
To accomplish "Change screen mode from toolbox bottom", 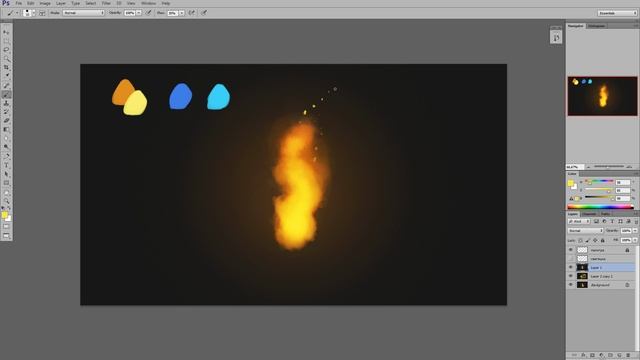I will click(6, 236).
